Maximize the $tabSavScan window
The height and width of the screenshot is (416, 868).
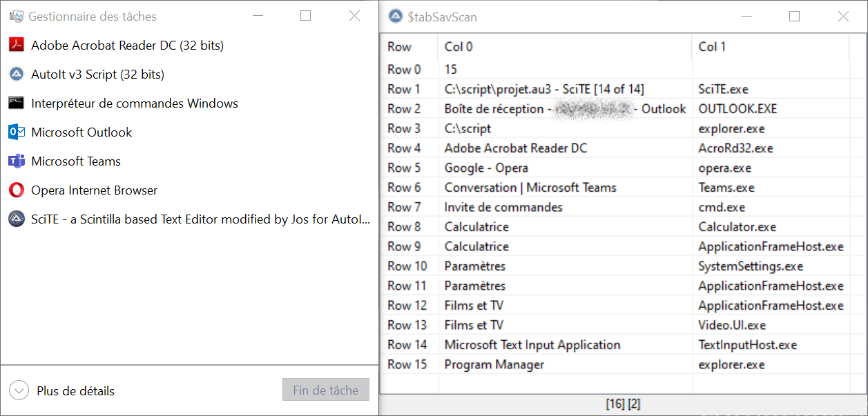coord(794,16)
